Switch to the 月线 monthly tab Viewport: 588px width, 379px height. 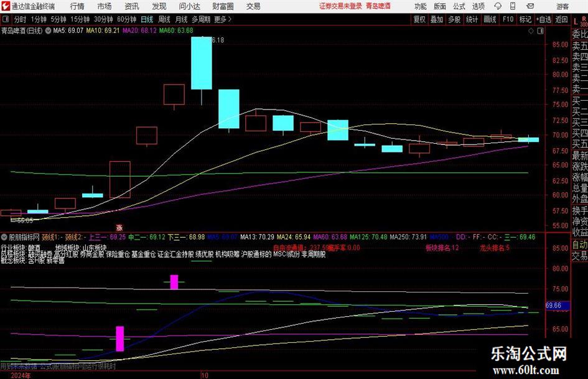(x=181, y=19)
